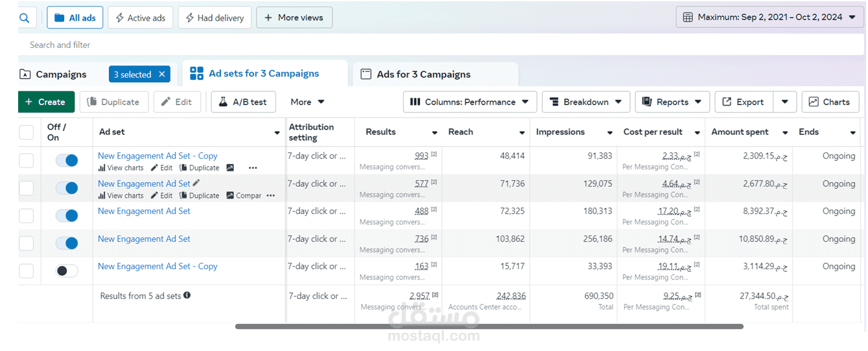Screen dimensions: 868x351
Task: Open the Columns: Performance dropdown
Action: click(470, 102)
